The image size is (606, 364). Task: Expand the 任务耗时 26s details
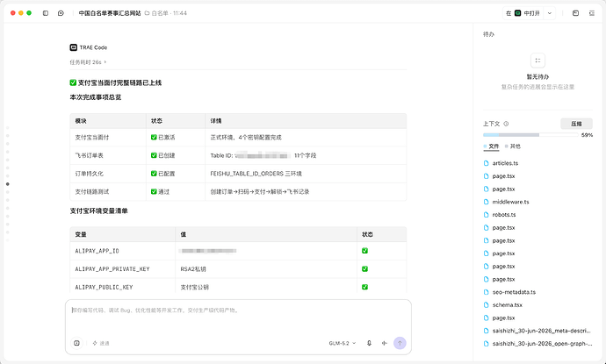(88, 62)
